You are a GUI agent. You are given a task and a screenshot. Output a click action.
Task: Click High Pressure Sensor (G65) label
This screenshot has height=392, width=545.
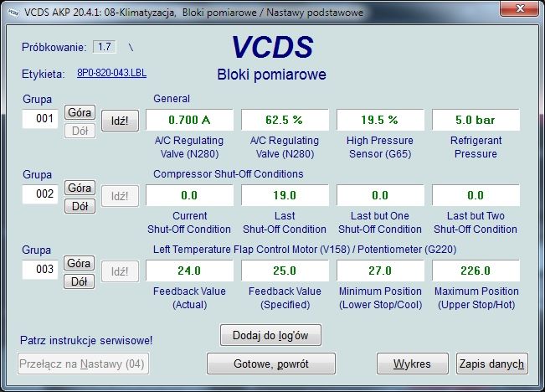380,147
